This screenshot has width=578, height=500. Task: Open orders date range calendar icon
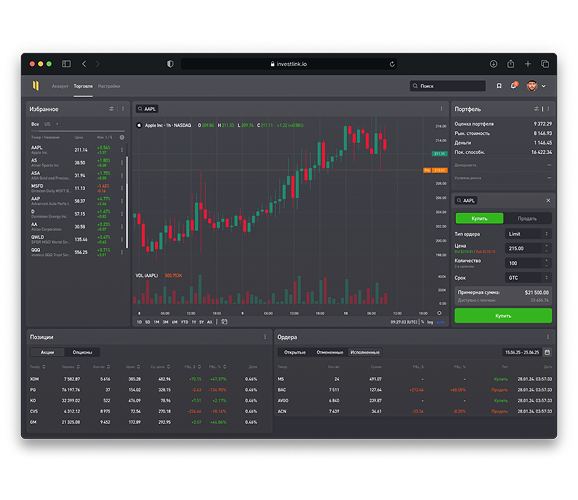pos(547,352)
